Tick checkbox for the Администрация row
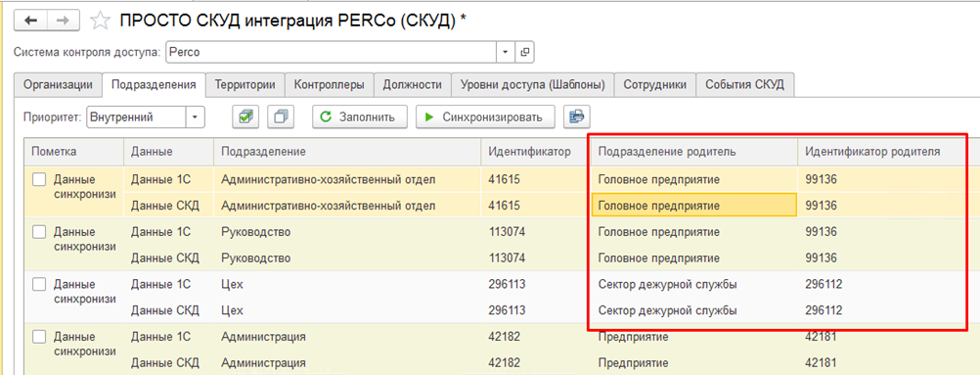The image size is (980, 375). point(39,337)
